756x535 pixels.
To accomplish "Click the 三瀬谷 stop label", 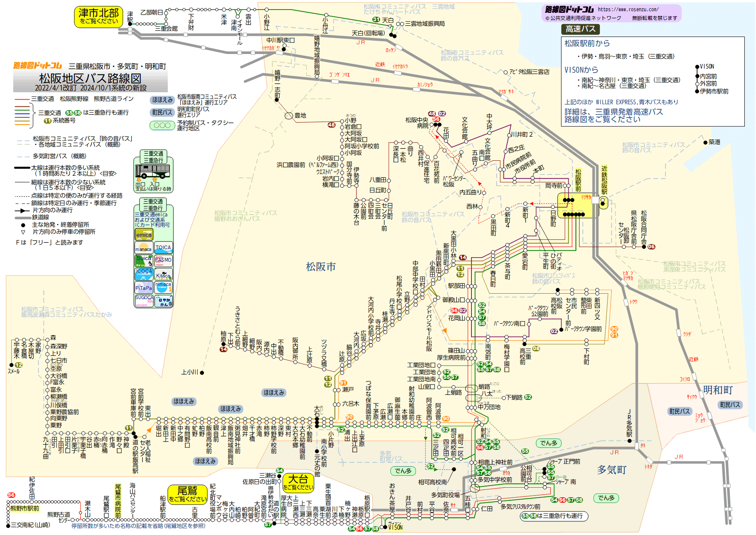I will [268, 476].
